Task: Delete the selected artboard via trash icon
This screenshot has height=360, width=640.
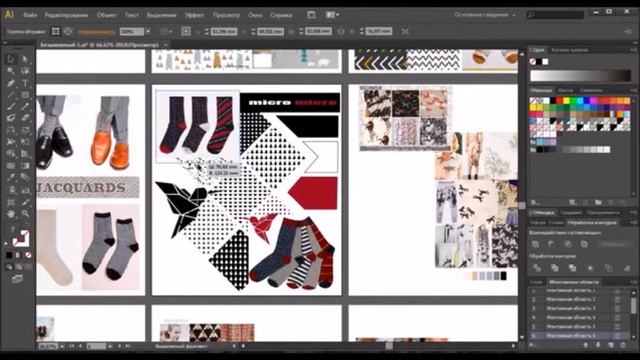Action: click(623, 345)
